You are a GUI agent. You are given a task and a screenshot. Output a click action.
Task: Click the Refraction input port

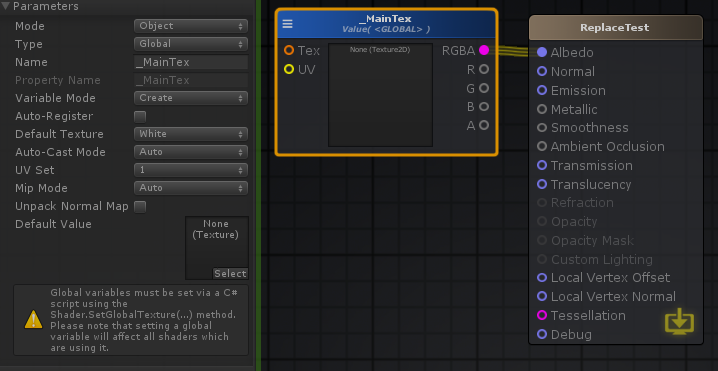point(542,203)
